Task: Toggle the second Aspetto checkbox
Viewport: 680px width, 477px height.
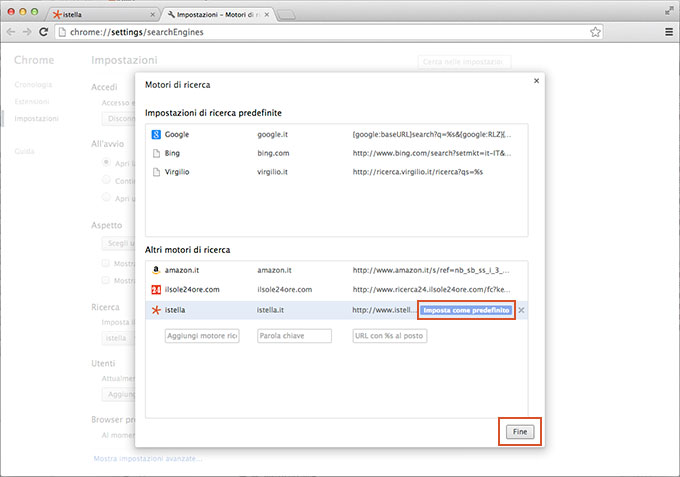Action: point(105,280)
